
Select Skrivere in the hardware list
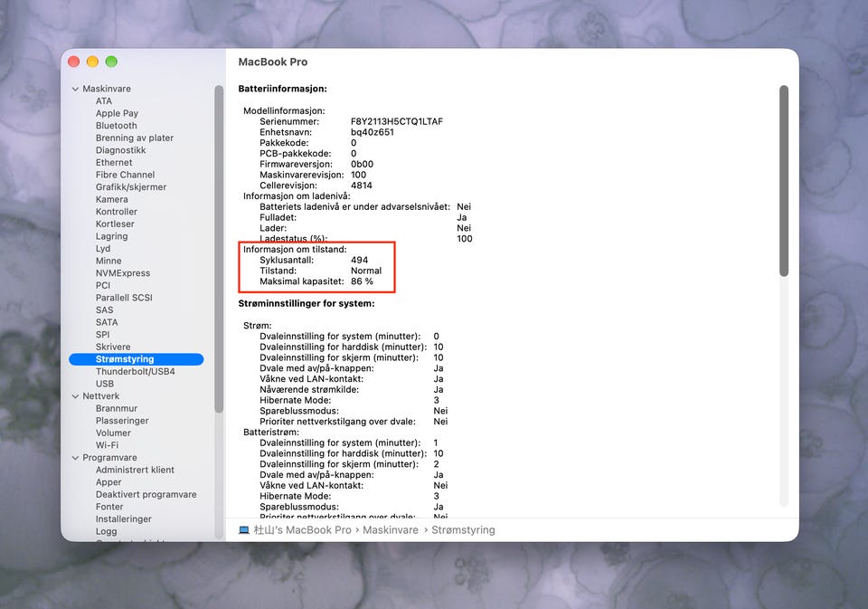tap(113, 347)
